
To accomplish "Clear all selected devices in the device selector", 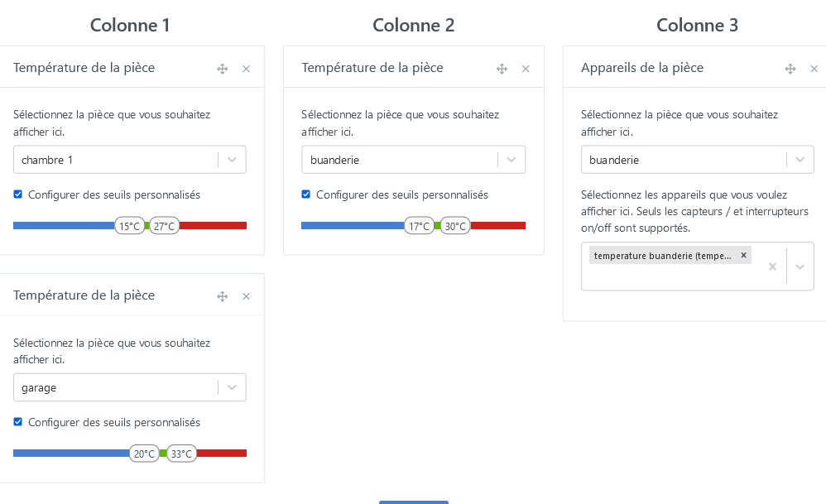I will pyautogui.click(x=772, y=266).
